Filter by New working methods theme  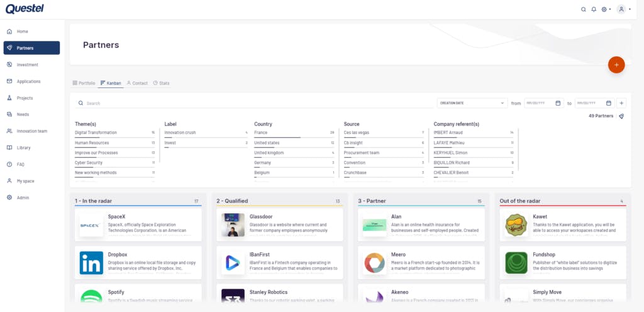(x=115, y=173)
